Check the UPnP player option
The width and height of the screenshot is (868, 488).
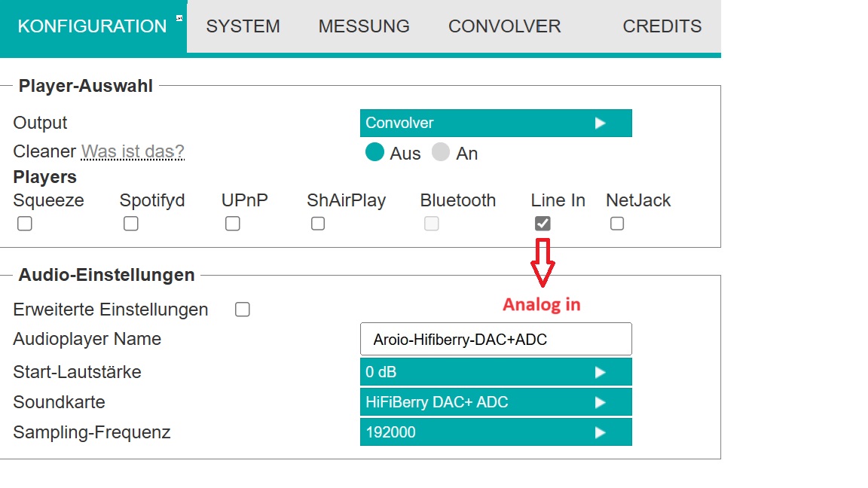pos(232,223)
